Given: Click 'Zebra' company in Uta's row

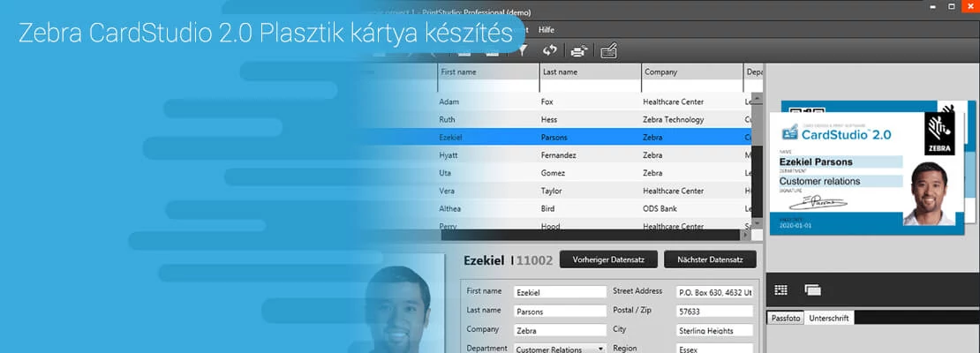Looking at the screenshot, I should point(652,173).
